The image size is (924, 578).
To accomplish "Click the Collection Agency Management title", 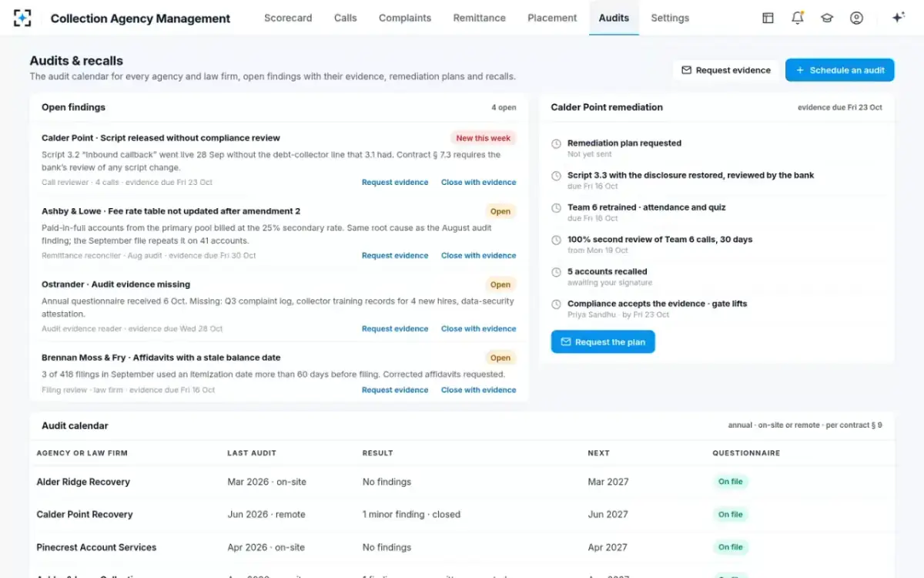I will [x=140, y=18].
